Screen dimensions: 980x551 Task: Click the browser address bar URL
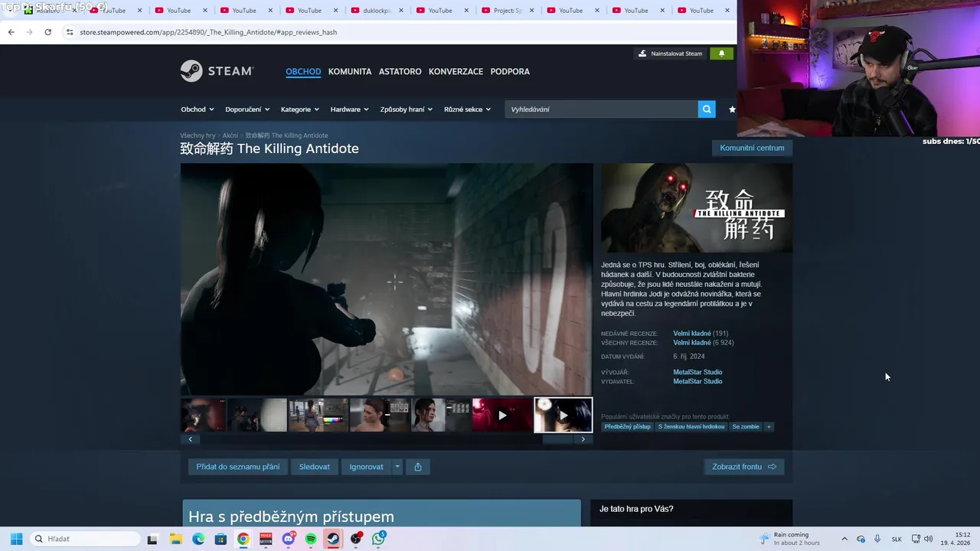(208, 32)
